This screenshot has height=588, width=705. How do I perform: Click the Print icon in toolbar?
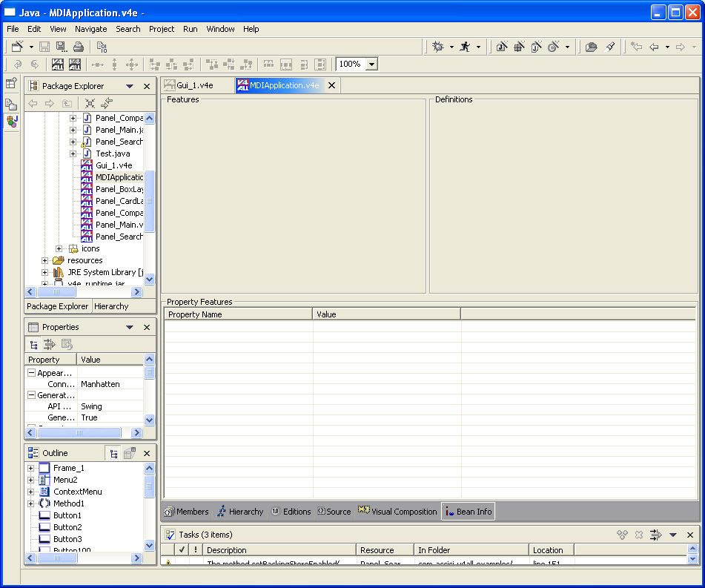pos(78,47)
